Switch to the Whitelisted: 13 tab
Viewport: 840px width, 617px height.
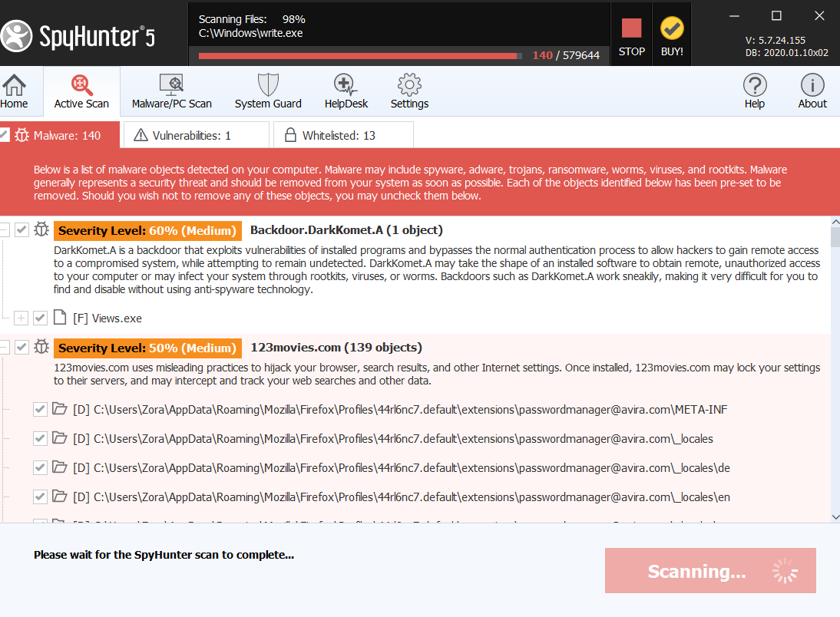tap(343, 135)
